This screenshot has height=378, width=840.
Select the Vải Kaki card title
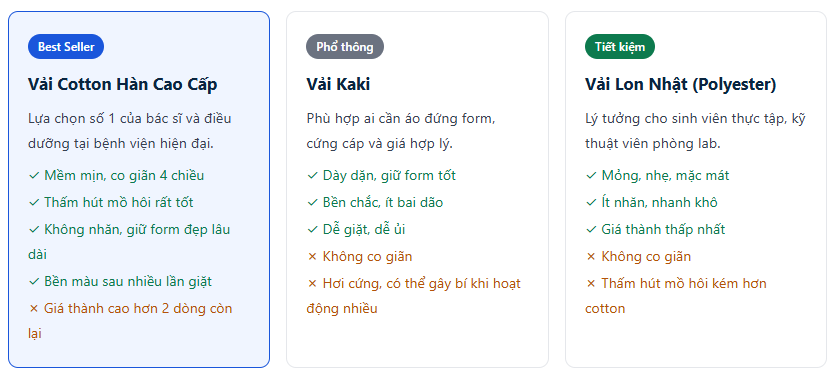point(338,84)
